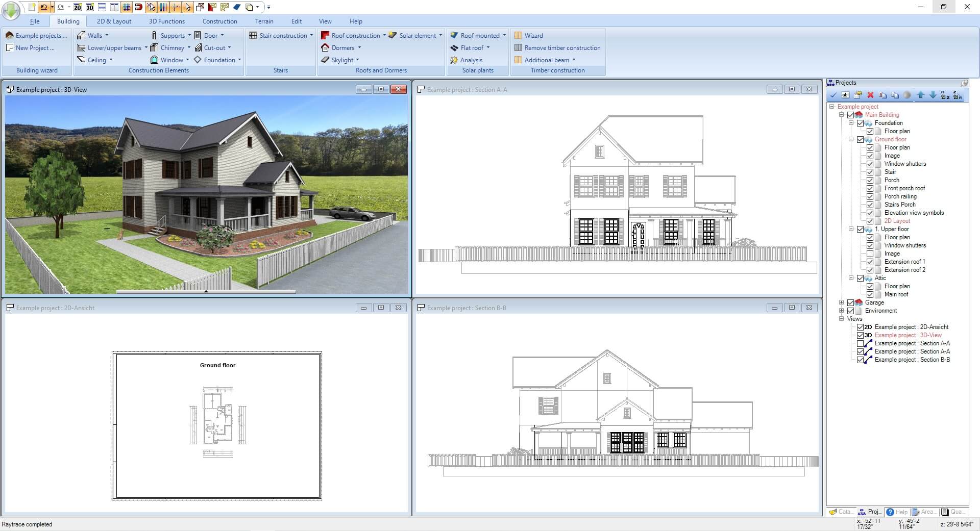The height and width of the screenshot is (531, 980).
Task: Switch to the Terrain ribbon tab
Action: [264, 21]
